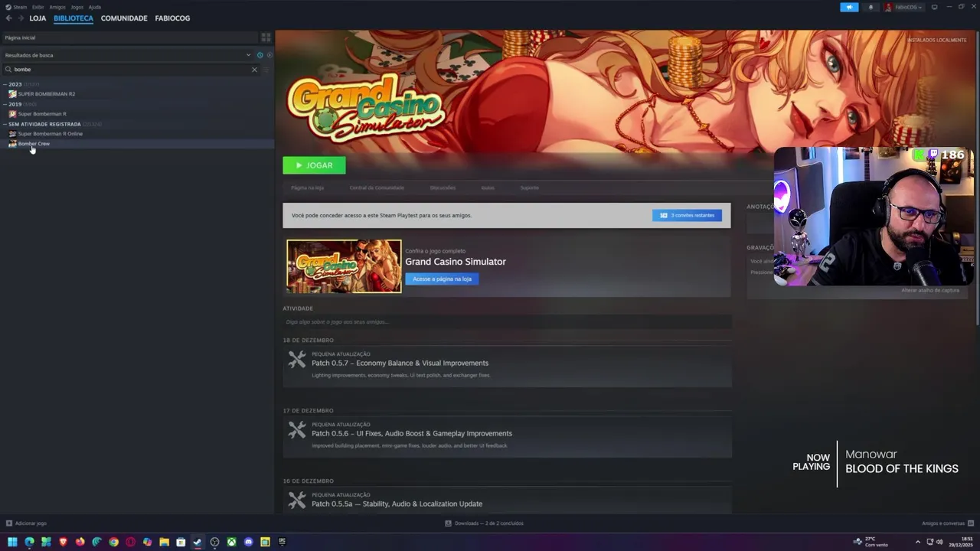This screenshot has width=980, height=551.
Task: Switch to the BIBLIOTECA tab
Action: (x=73, y=18)
